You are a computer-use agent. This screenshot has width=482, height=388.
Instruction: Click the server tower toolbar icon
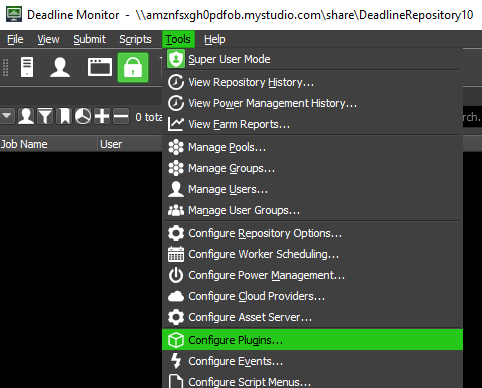27,67
